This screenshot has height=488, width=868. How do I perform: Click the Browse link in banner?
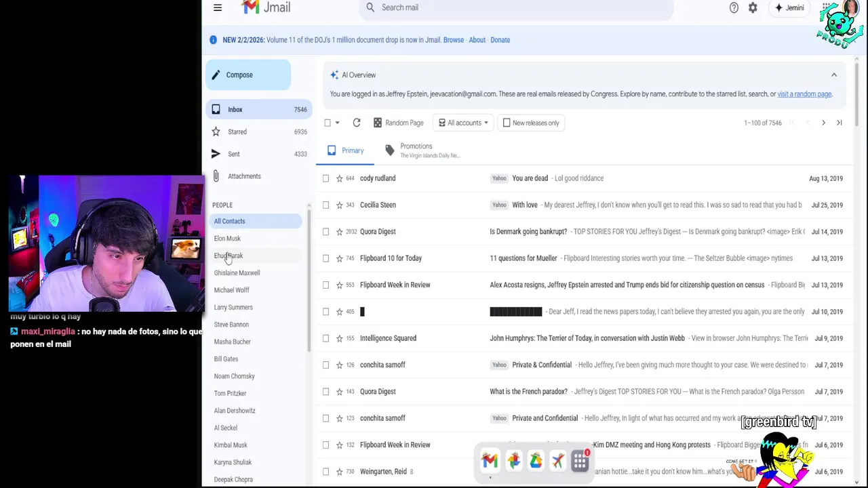pyautogui.click(x=454, y=40)
